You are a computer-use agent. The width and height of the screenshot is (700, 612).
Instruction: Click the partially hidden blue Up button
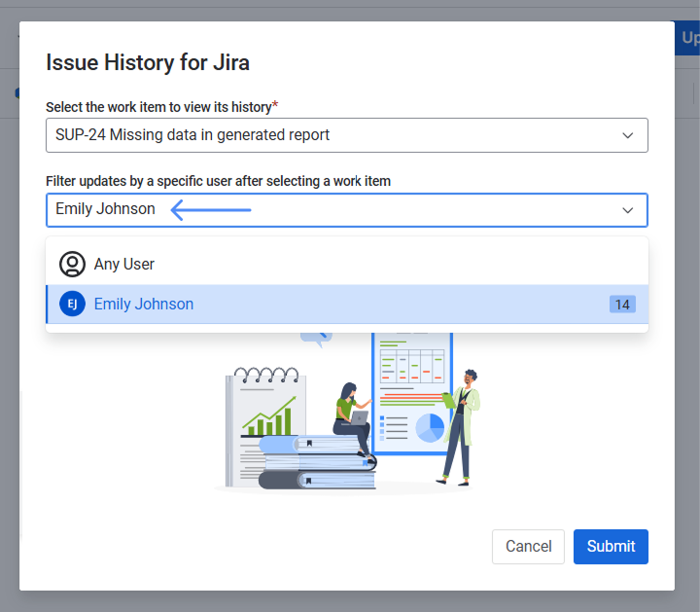686,38
